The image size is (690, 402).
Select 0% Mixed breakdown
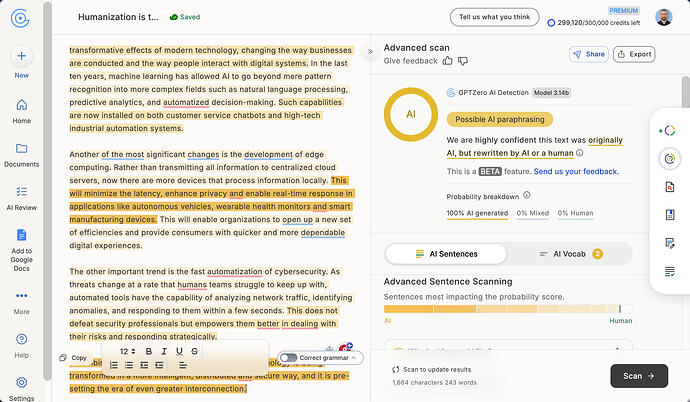[533, 214]
